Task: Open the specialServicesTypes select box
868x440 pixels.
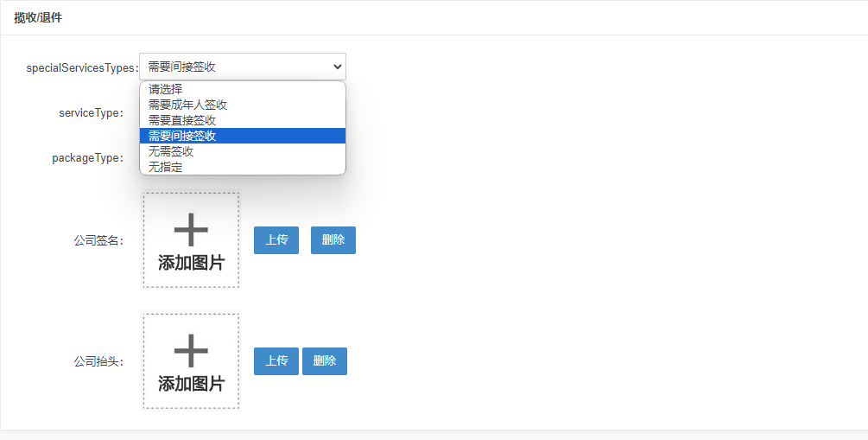Action: point(243,67)
